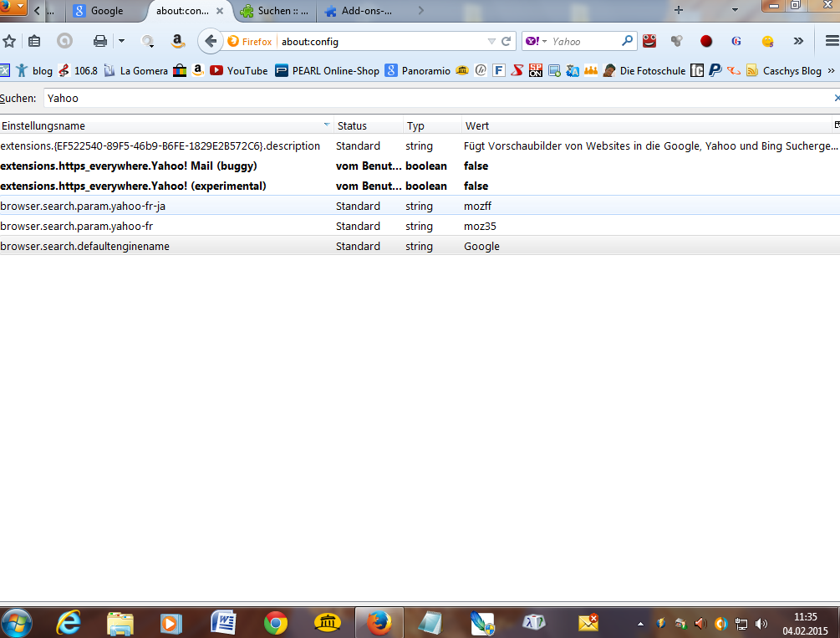Click the value mozff
840x638 pixels.
[x=477, y=207]
